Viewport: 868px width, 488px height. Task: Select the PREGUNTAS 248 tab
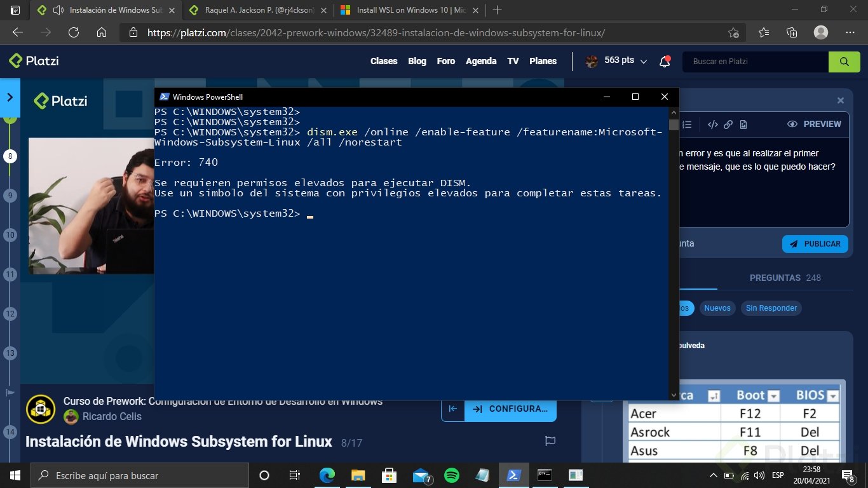pyautogui.click(x=785, y=278)
